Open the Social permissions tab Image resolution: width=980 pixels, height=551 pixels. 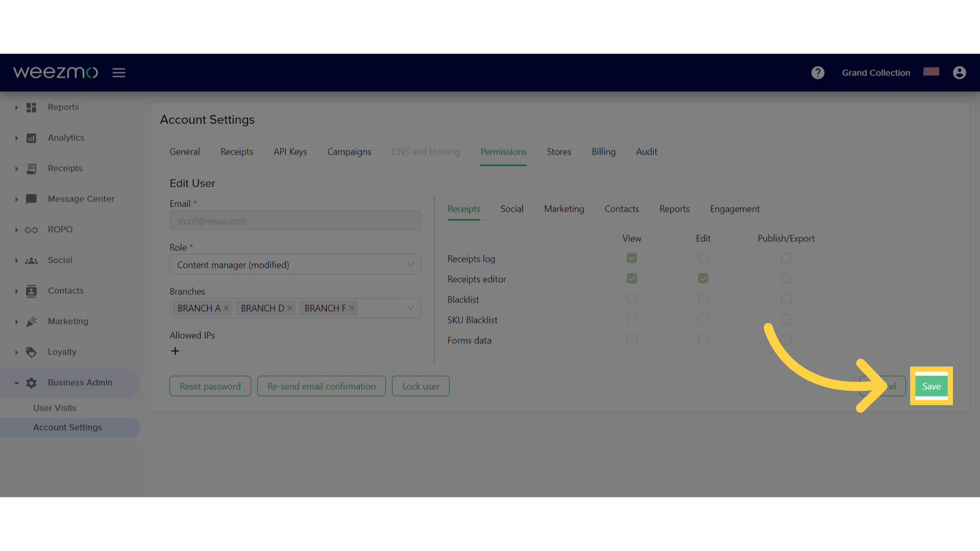512,209
